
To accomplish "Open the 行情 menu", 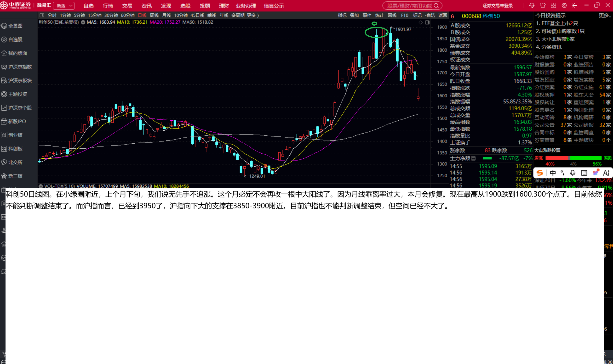I will click(108, 6).
